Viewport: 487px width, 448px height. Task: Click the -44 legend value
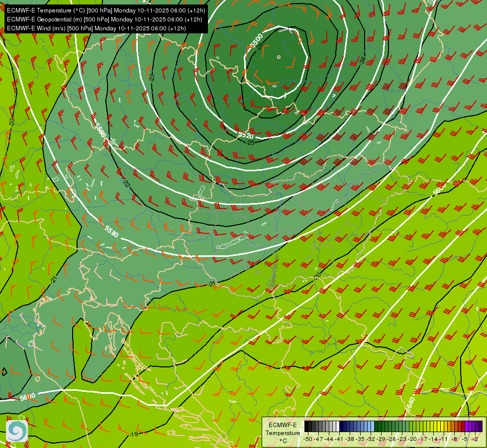(329, 439)
